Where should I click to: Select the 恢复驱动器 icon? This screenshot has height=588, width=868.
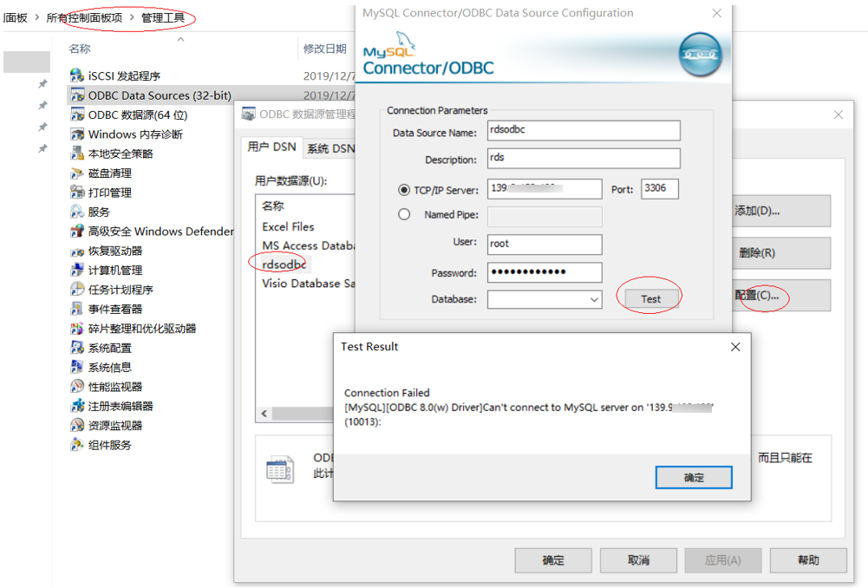coord(77,251)
